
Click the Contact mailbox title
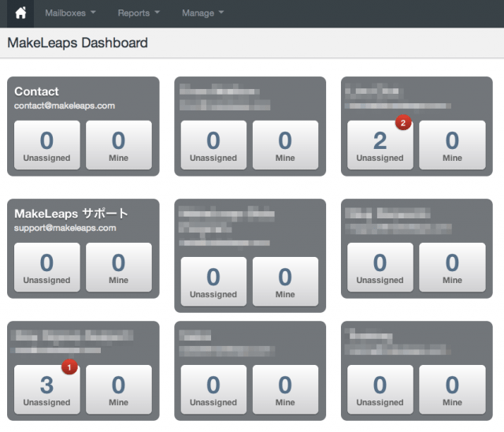point(36,91)
